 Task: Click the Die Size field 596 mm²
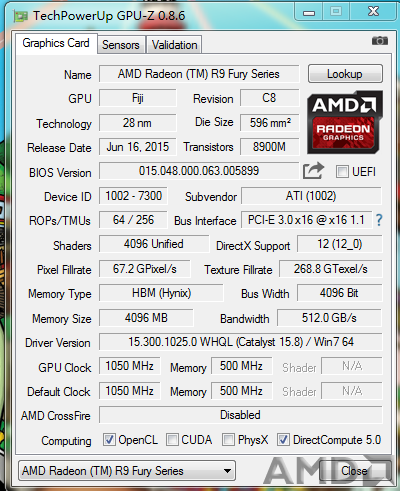[270, 123]
